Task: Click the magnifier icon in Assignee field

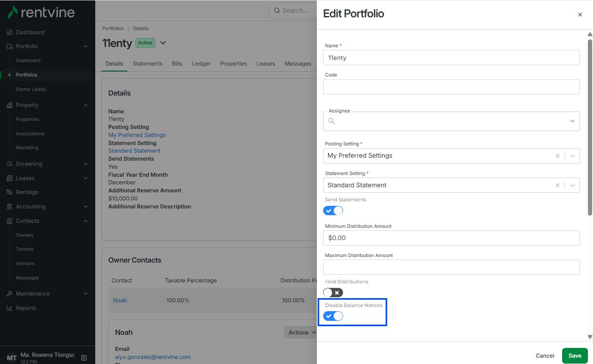Action: pyautogui.click(x=332, y=121)
